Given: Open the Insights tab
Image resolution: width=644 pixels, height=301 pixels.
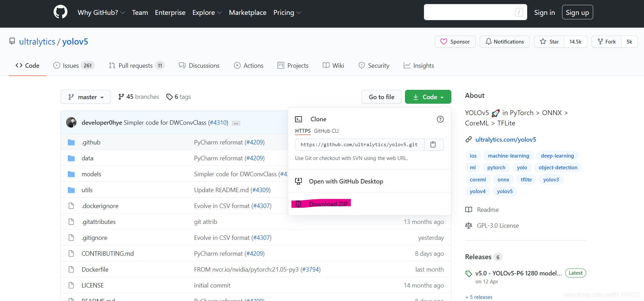Looking at the screenshot, I should point(418,65).
